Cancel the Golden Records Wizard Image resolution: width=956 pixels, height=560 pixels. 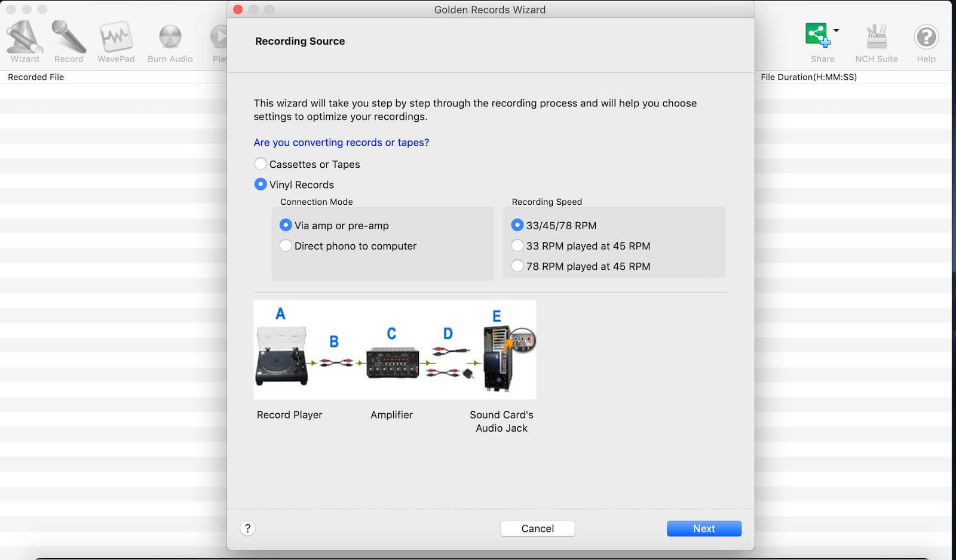[x=538, y=528]
